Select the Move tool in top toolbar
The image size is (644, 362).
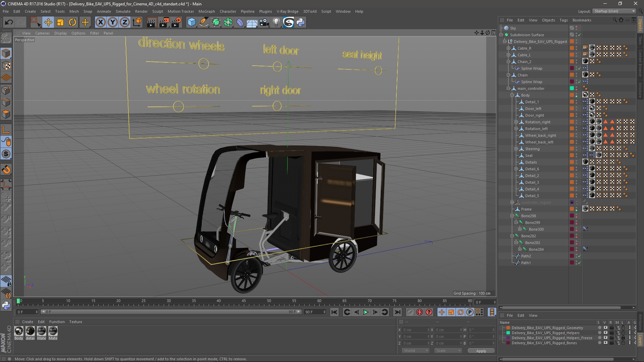(x=48, y=22)
